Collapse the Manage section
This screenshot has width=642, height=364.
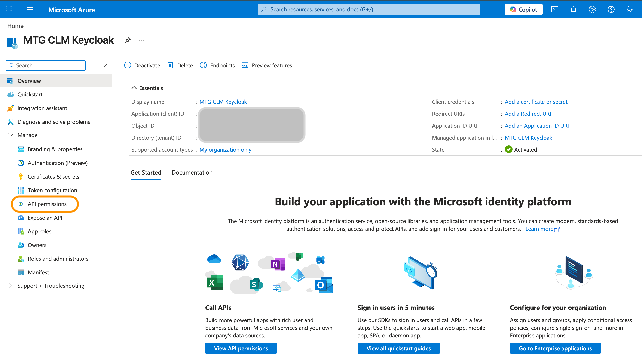coord(11,135)
